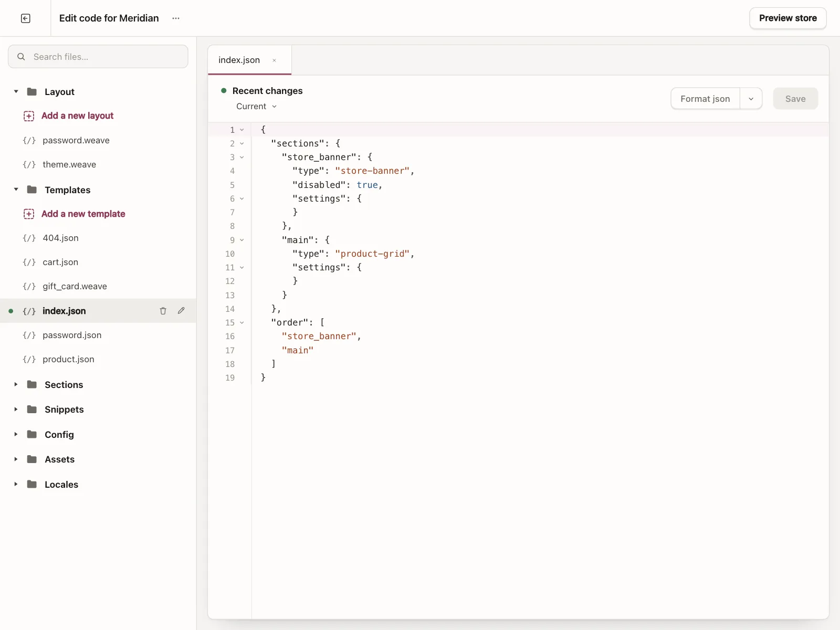Fold the order array at line 15
The width and height of the screenshot is (840, 630).
242,322
